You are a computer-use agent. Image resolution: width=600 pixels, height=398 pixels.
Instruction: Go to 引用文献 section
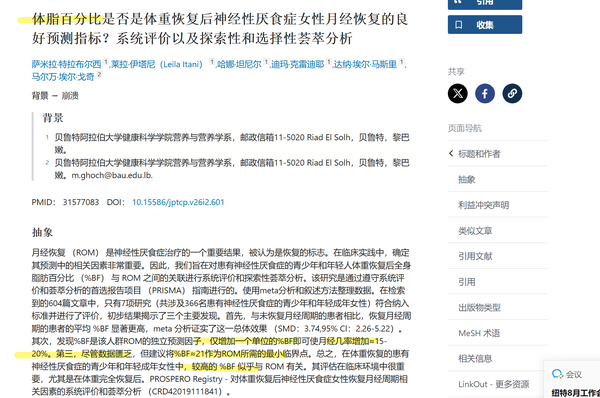(x=475, y=256)
